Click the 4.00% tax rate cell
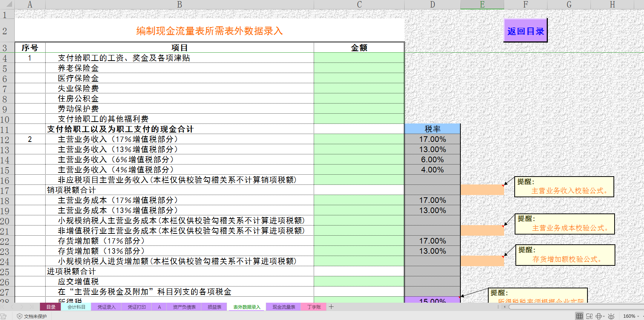 [x=432, y=170]
